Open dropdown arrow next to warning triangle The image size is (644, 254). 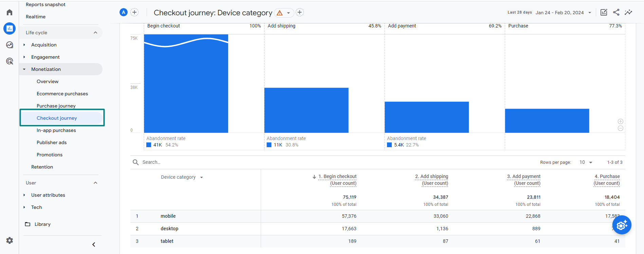pyautogui.click(x=289, y=13)
